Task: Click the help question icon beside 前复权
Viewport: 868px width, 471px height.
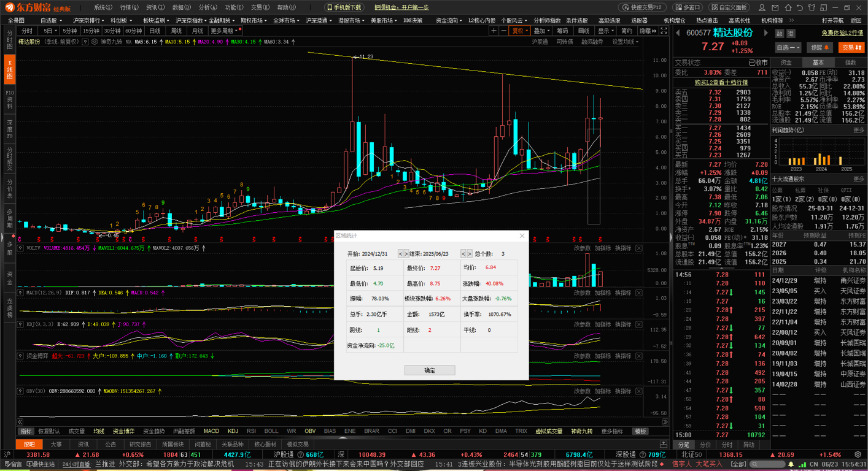Action: click(85, 42)
